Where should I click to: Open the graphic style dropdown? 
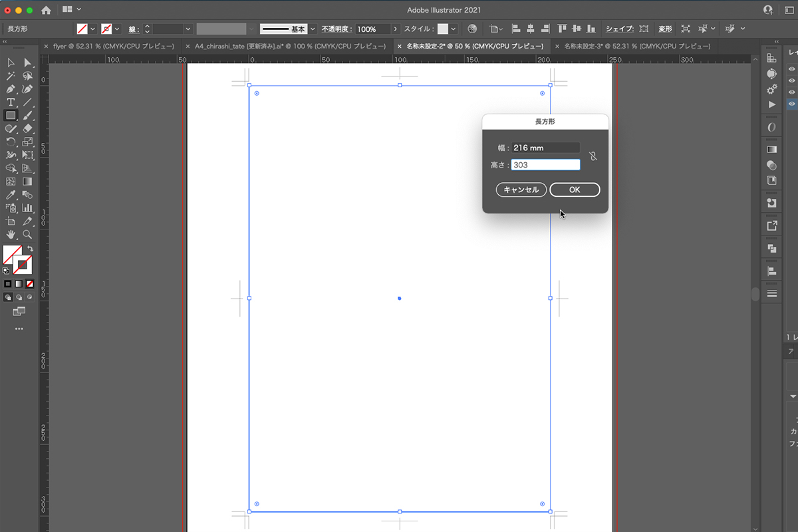point(454,29)
